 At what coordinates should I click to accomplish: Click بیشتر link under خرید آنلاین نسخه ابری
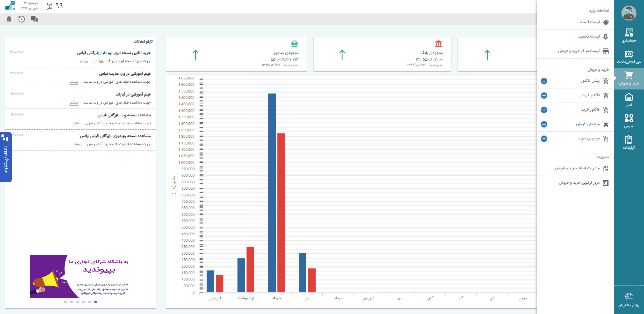(x=84, y=61)
